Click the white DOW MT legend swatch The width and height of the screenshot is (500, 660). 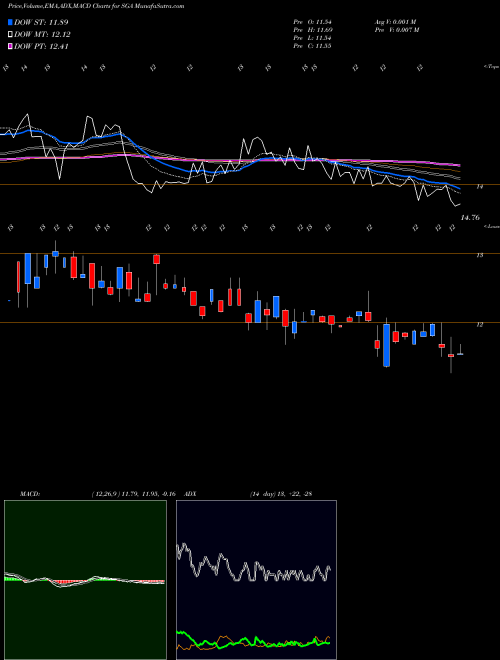click(11, 35)
